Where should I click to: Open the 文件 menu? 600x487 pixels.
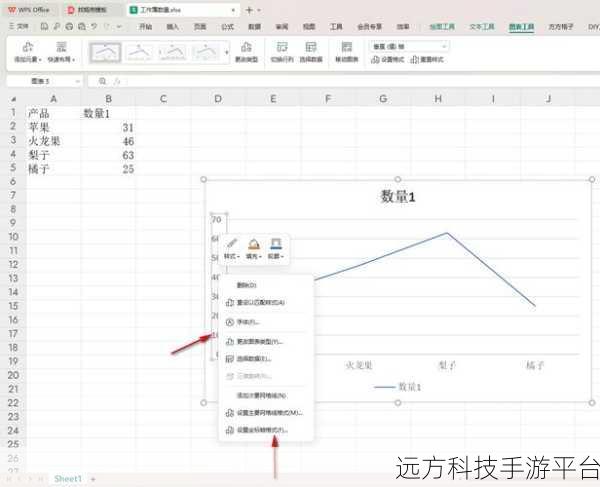pos(19,26)
